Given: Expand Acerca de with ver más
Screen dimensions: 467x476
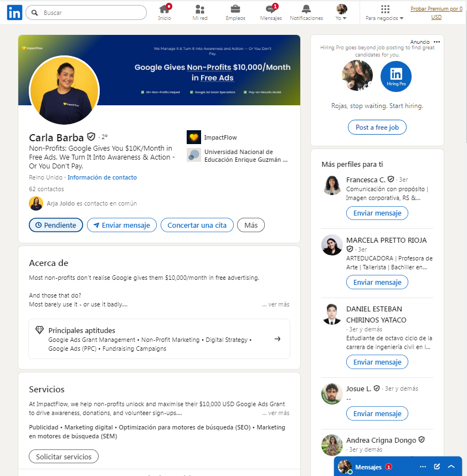Looking at the screenshot, I should pos(276,304).
